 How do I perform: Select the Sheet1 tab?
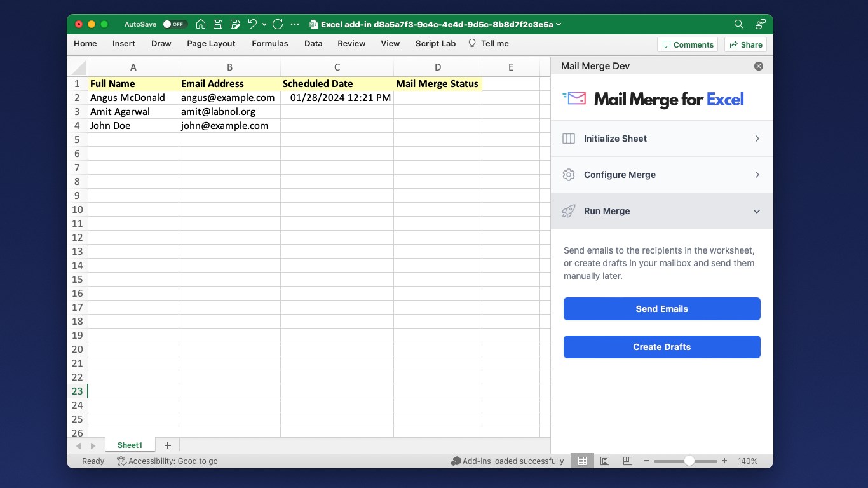click(130, 445)
